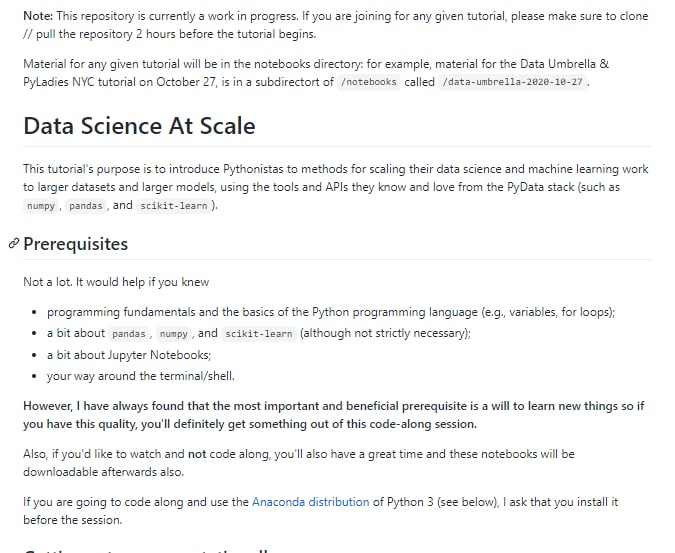
Task: Click the bold Note: label
Action: coord(38,16)
